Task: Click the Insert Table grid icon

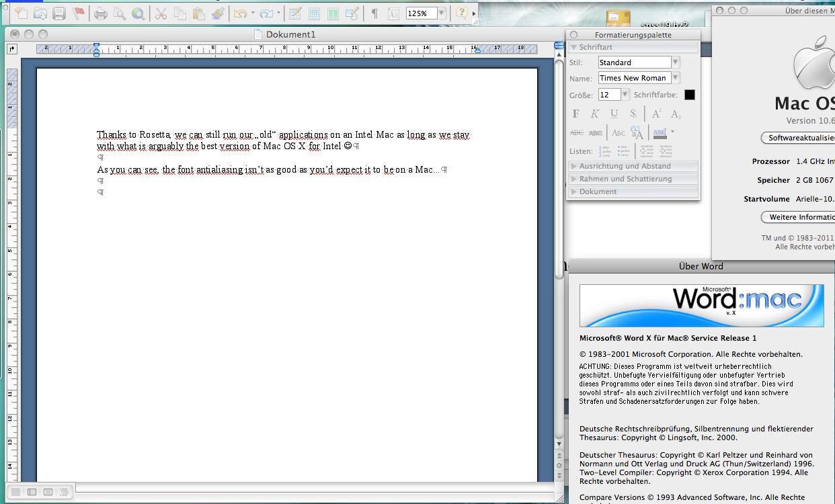Action: pos(314,13)
